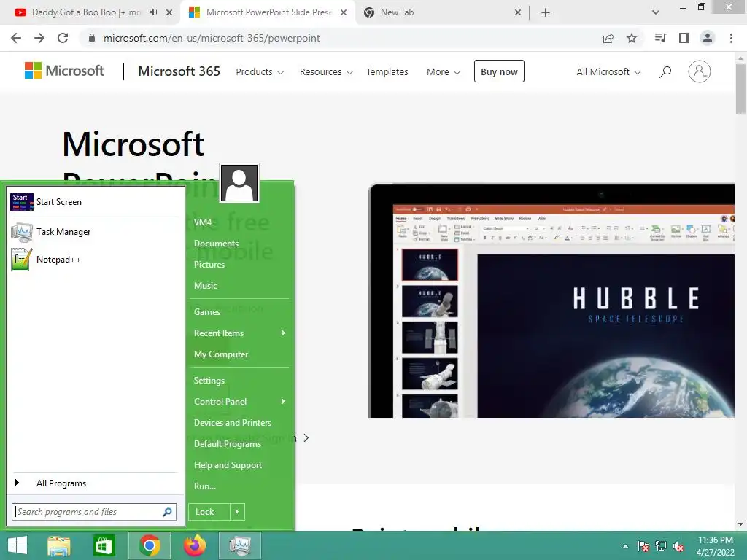The width and height of the screenshot is (747, 560).
Task: Click the muted volume tray icon
Action: 678,546
